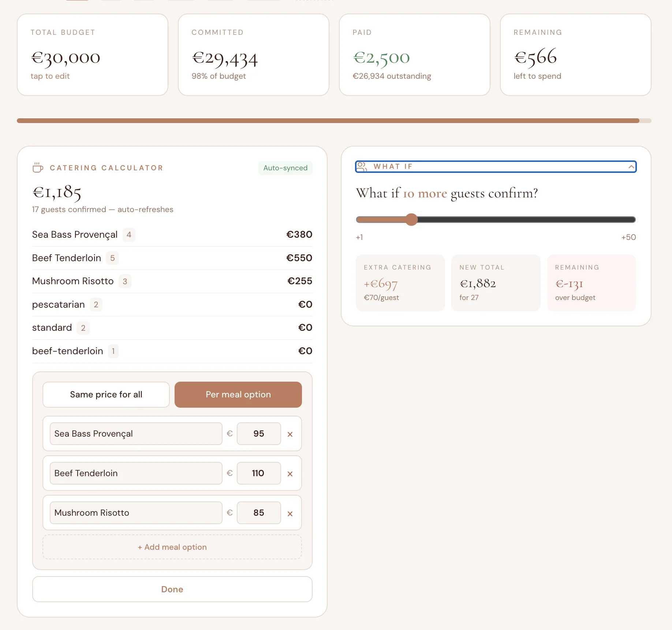Click the Add meal option button
Screen dimensions: 672x630
pyautogui.click(x=172, y=547)
